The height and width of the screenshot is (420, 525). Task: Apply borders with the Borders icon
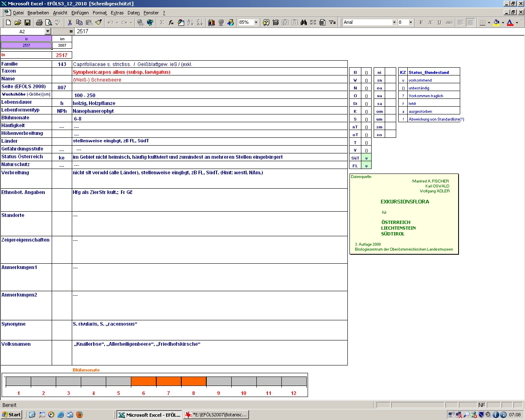click(482, 23)
